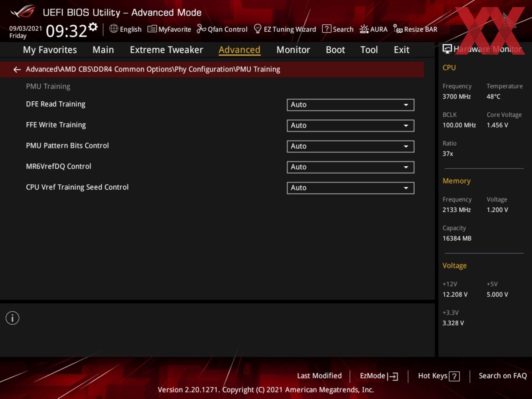532x399 pixels.
Task: Open the MR6VrefDQ Control dropdown
Action: tap(350, 167)
